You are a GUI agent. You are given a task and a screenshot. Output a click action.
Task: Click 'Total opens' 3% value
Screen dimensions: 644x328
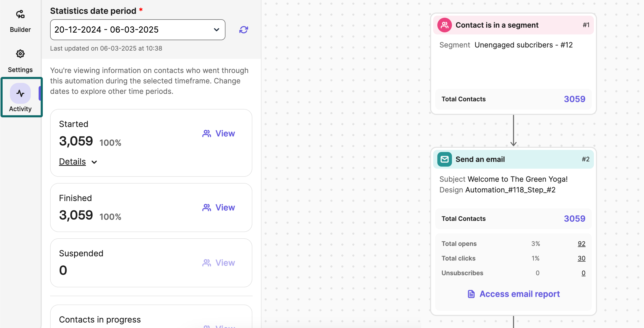[x=536, y=244]
